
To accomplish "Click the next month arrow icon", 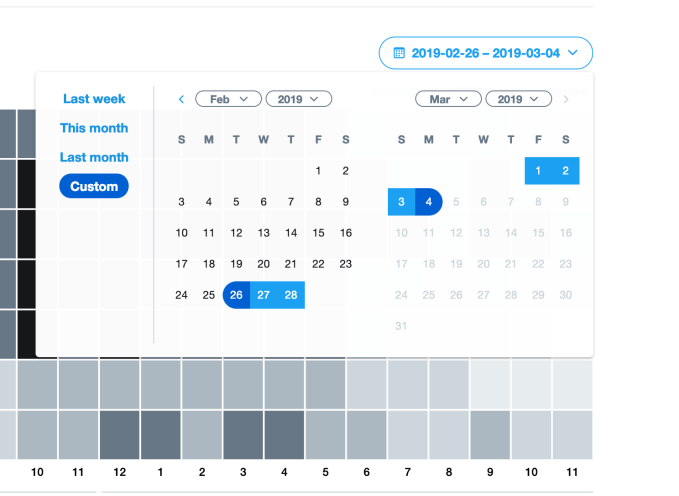I will coord(566,99).
